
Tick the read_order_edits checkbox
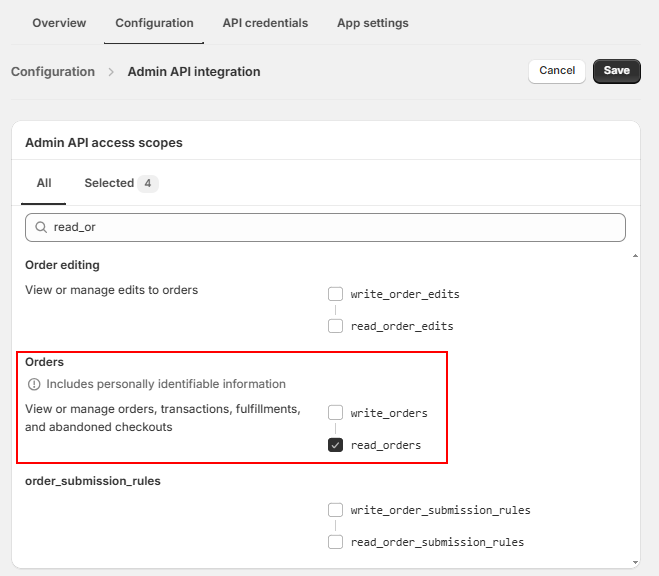tap(336, 326)
